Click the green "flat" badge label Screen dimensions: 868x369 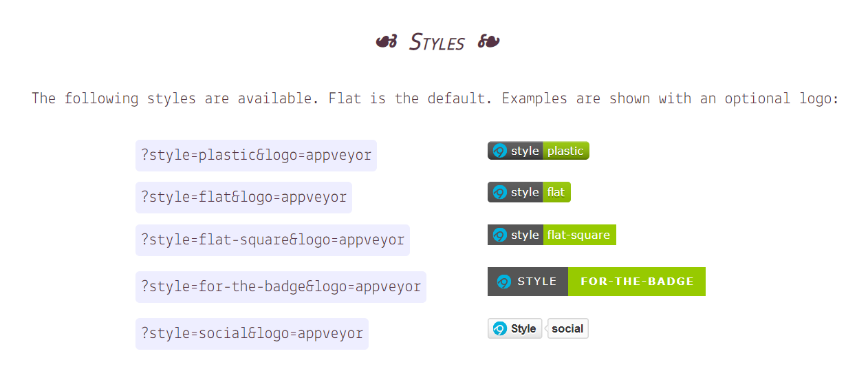tap(556, 192)
